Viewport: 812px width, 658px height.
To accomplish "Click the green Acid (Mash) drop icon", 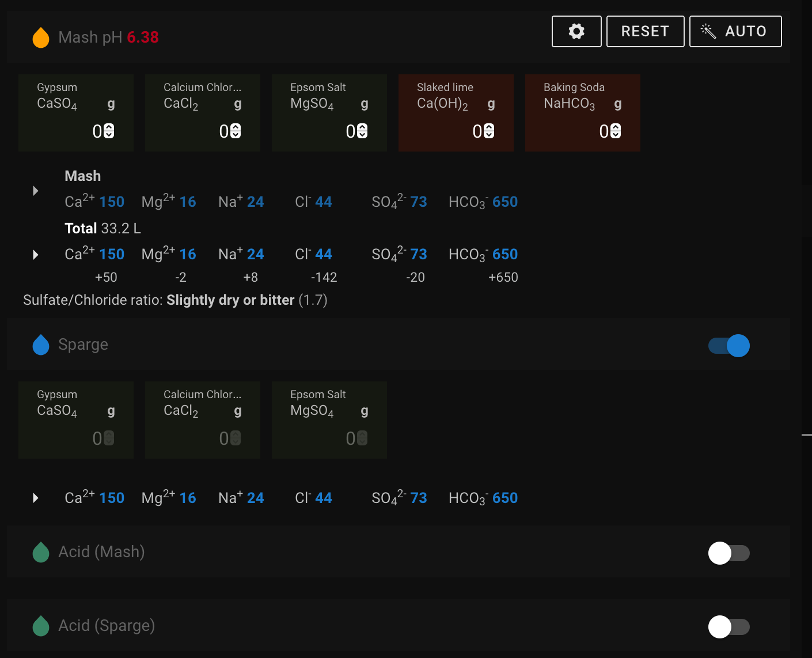I will click(x=41, y=552).
